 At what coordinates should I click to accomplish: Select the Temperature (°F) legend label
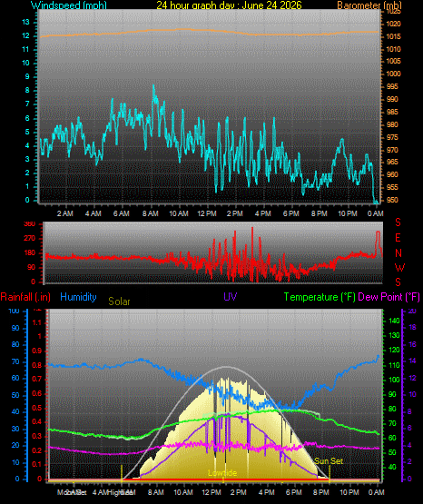(x=320, y=297)
